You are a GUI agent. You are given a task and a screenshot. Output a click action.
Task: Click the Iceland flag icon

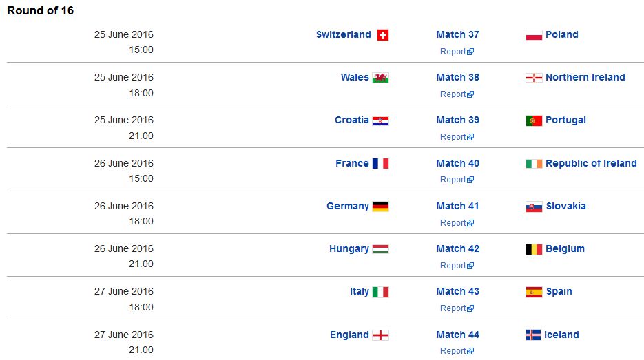click(x=534, y=335)
